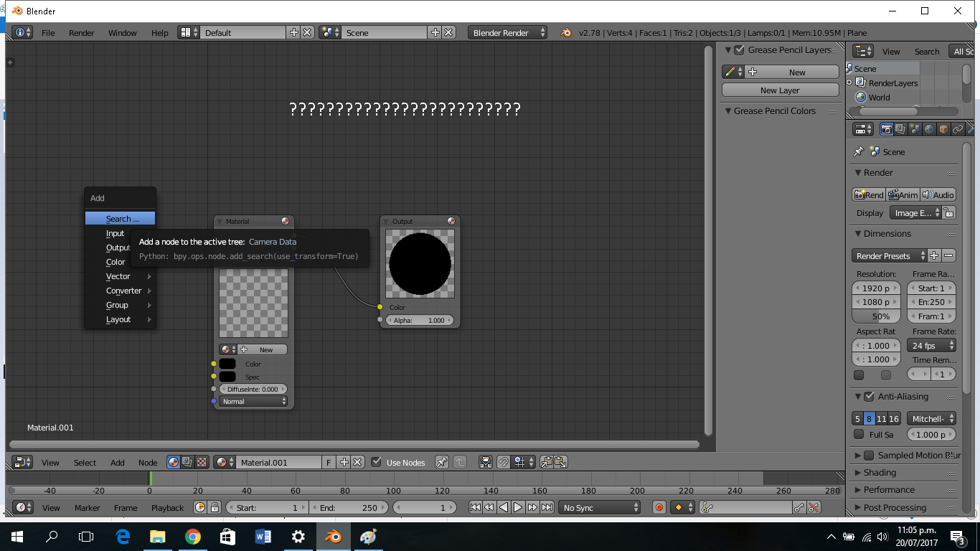Screen dimensions: 980x551
Task: Select the World properties tab icon
Action: coord(929,129)
